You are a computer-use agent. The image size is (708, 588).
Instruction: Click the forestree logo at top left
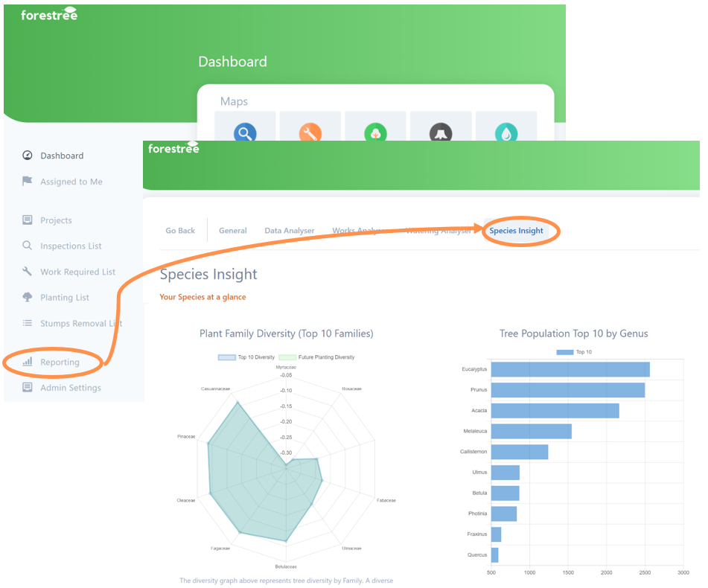click(49, 15)
